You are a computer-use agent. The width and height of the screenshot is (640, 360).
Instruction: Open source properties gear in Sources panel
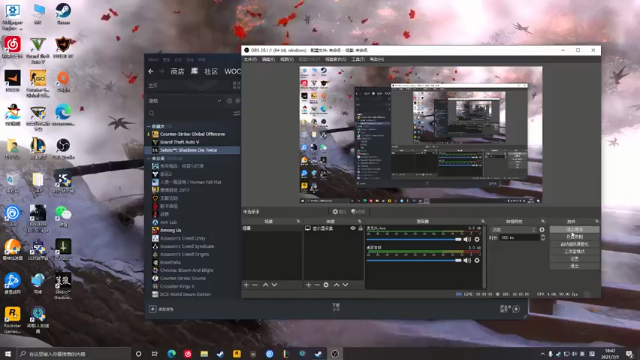(326, 284)
